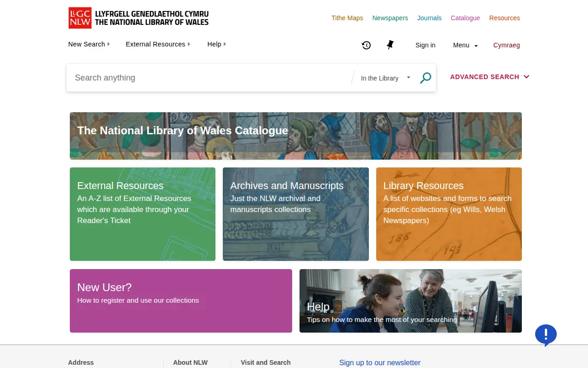Screen dimensions: 588x368
Task: Open search history icon
Action: tap(366, 45)
